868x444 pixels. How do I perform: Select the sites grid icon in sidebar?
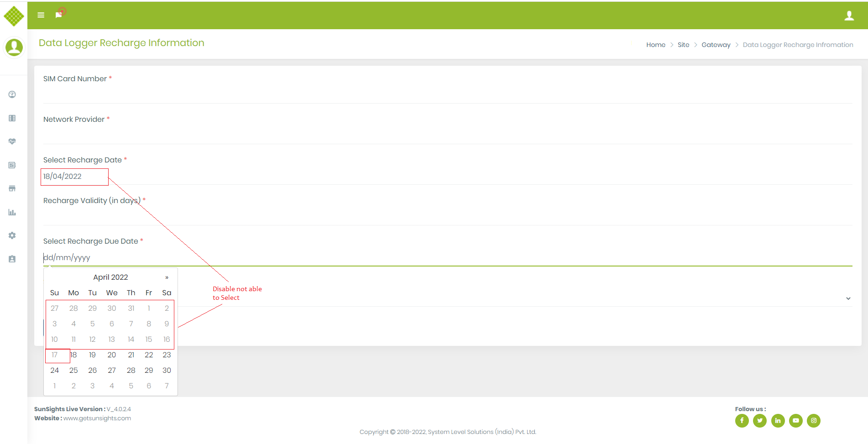12,118
